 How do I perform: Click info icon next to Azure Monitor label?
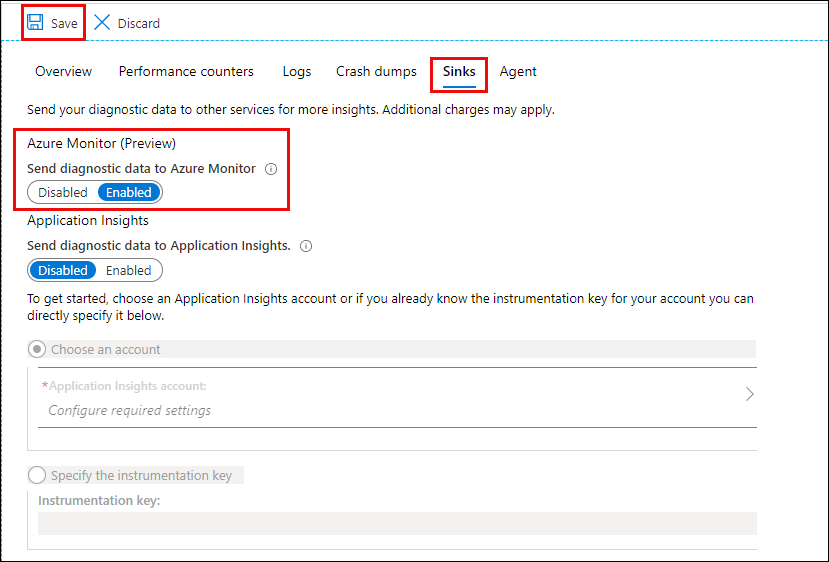coord(271,169)
